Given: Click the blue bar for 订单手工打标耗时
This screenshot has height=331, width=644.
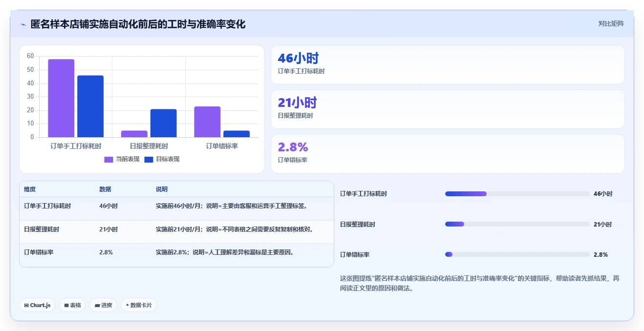Looking at the screenshot, I should pyautogui.click(x=90, y=106).
